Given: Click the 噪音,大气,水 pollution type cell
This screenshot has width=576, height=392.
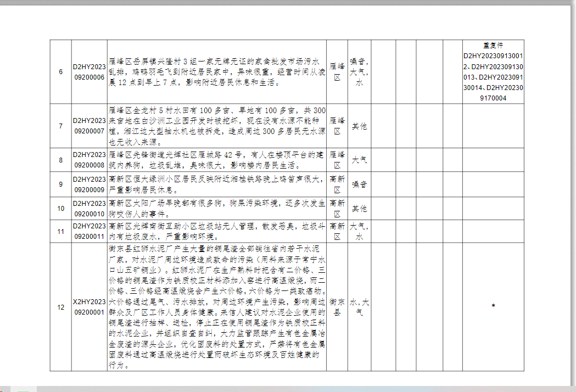Looking at the screenshot, I should coord(359,72).
